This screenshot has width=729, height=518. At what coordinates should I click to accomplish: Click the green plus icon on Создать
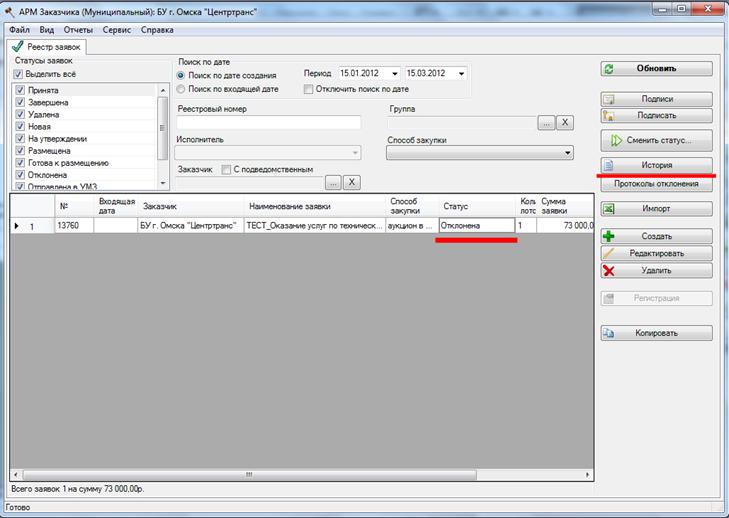(609, 236)
